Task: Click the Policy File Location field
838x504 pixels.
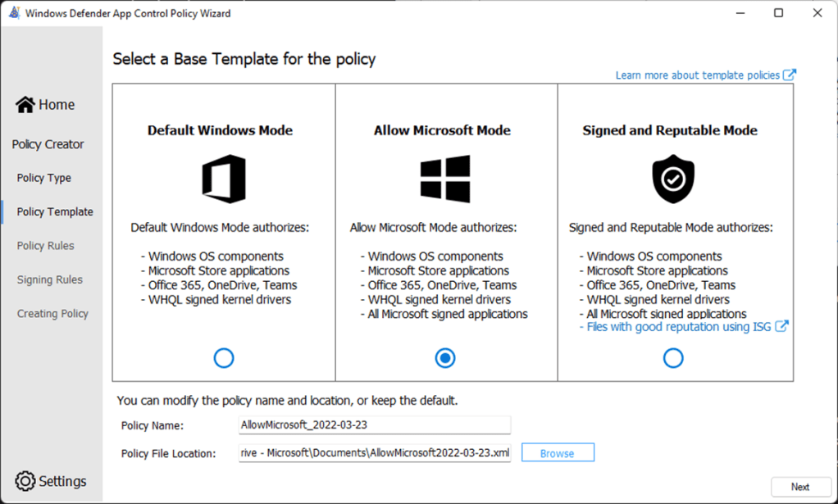Action: click(x=374, y=453)
